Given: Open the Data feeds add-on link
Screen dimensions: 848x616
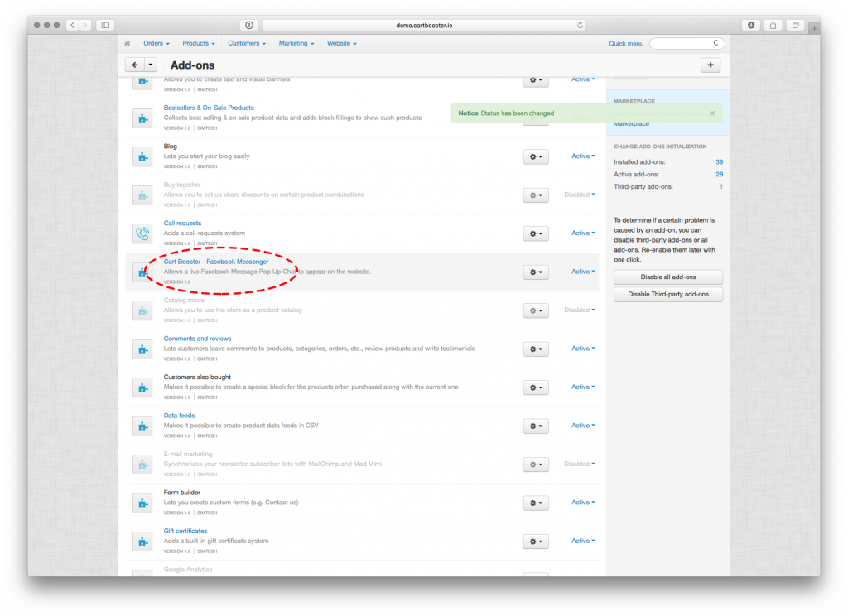Looking at the screenshot, I should [179, 416].
